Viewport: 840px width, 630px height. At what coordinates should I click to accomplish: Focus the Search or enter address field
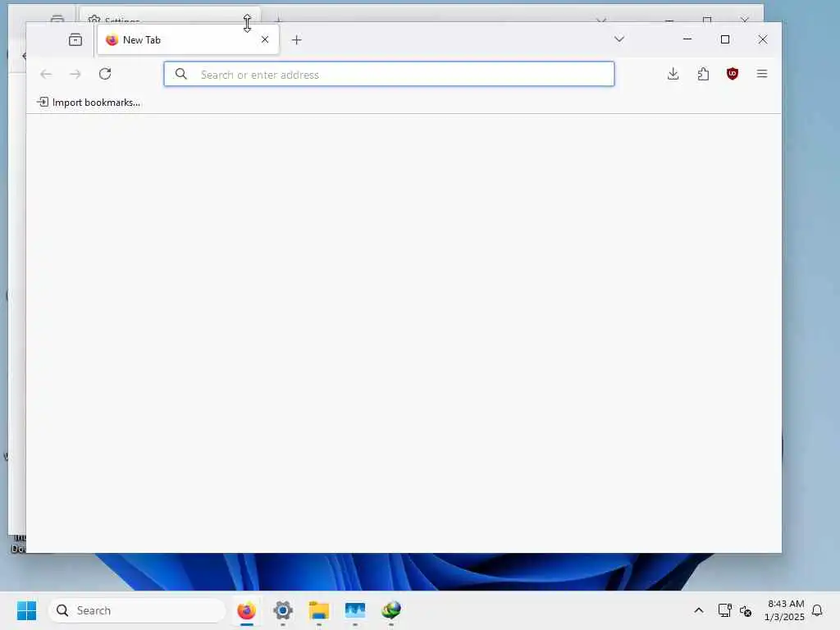(x=389, y=74)
